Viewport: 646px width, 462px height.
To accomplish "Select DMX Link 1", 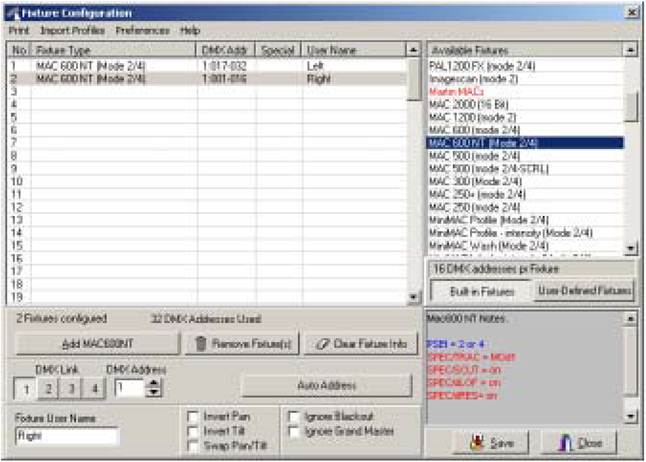I will click(x=26, y=389).
